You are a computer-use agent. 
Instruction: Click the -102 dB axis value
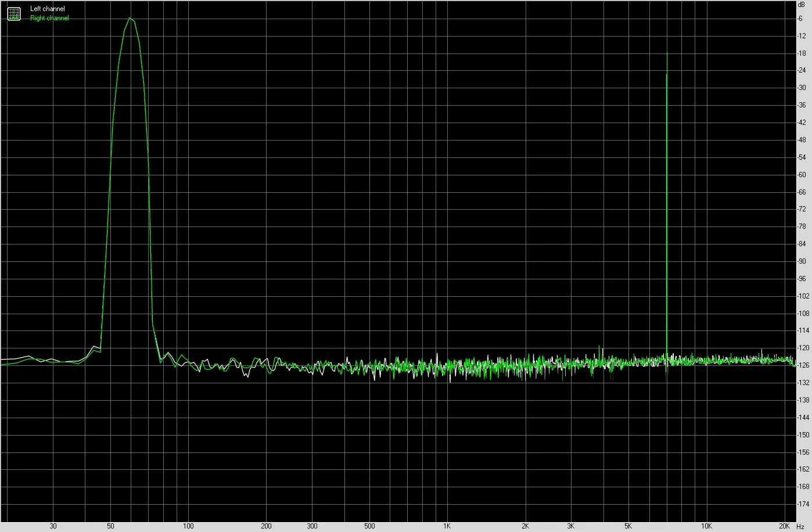(x=803, y=296)
